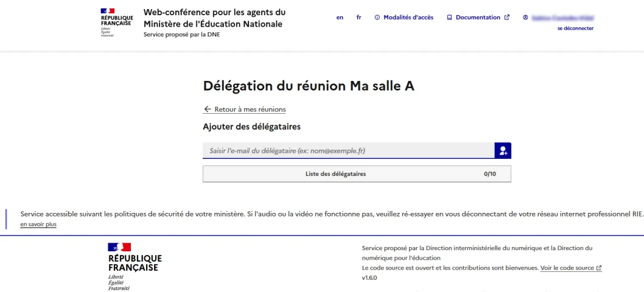
Task: Click the version text v1.6.0
Action: (369, 277)
